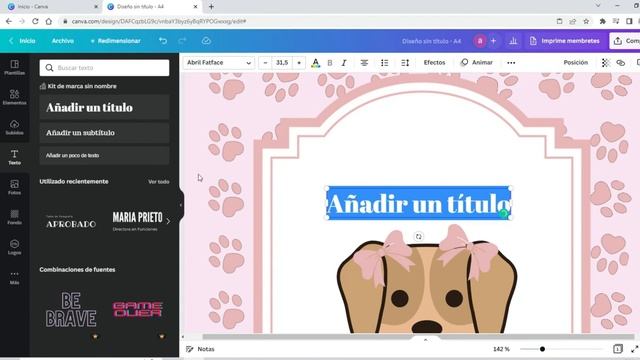The width and height of the screenshot is (640, 360).
Task: Open the line spacing options
Action: coord(405,63)
